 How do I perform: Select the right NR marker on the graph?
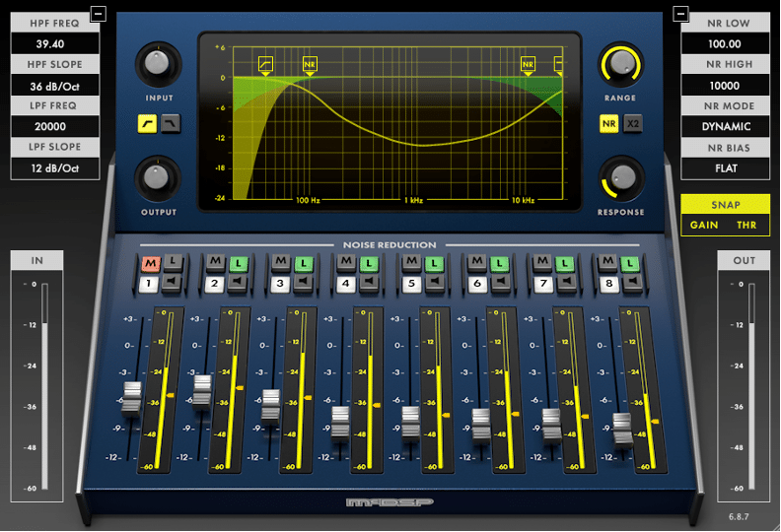click(528, 65)
